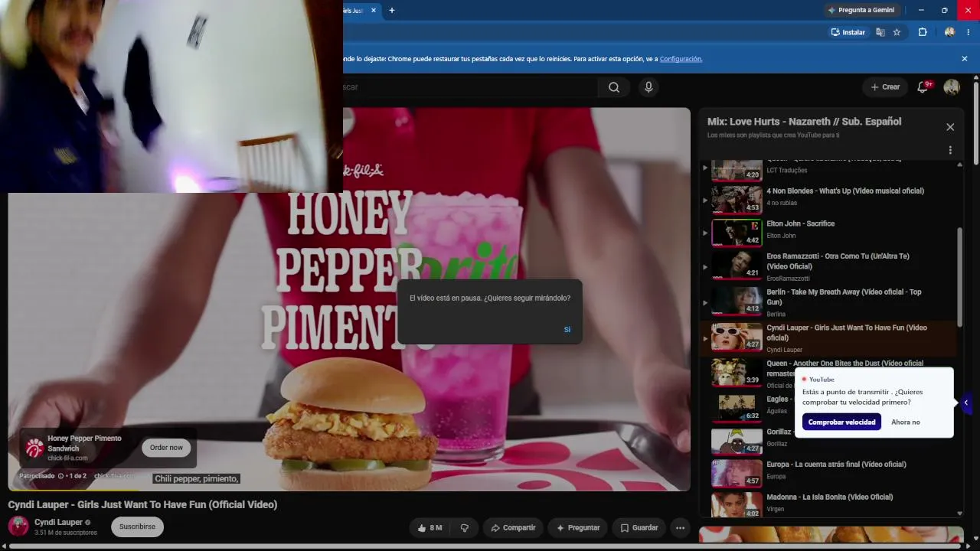980x551 pixels.
Task: Open the Mix playlist three-dot options menu
Action: coord(950,150)
